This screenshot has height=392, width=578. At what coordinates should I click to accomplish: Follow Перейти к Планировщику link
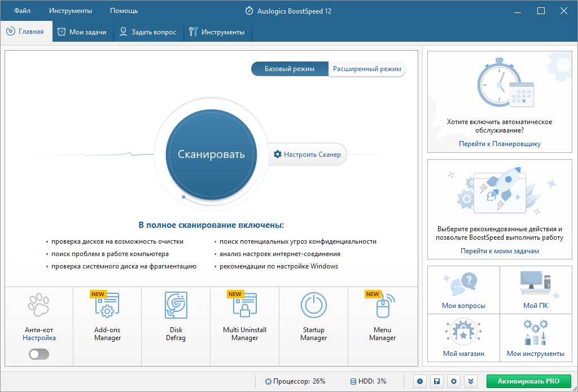(500, 144)
